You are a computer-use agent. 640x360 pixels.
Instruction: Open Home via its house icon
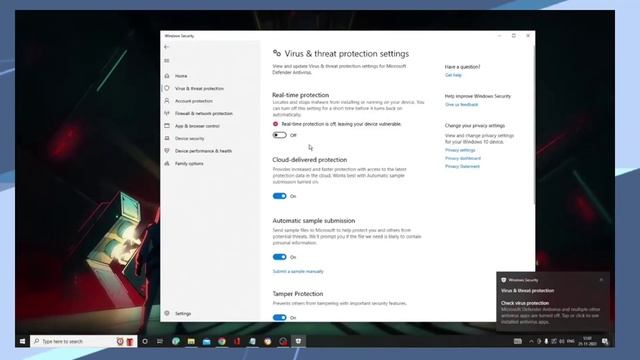(167, 76)
